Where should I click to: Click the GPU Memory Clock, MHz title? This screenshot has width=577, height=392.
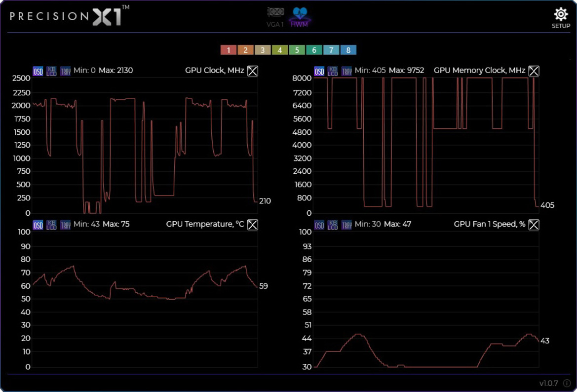pos(479,70)
